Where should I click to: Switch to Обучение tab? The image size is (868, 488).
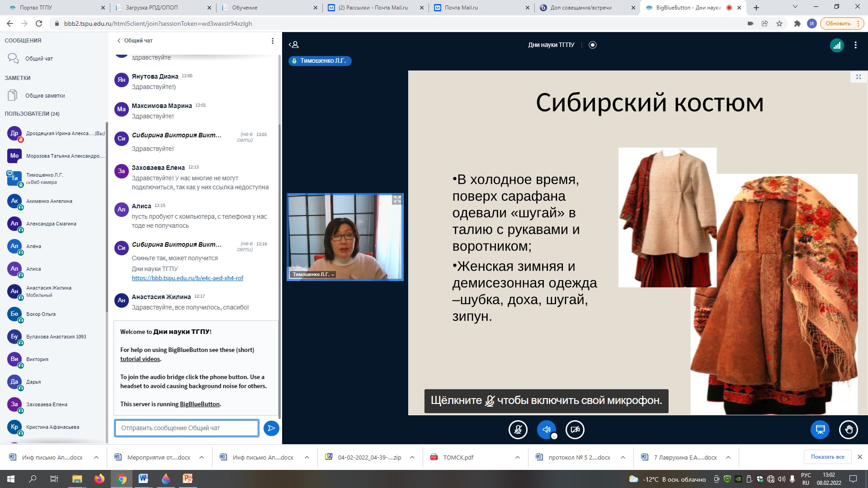pyautogui.click(x=269, y=8)
